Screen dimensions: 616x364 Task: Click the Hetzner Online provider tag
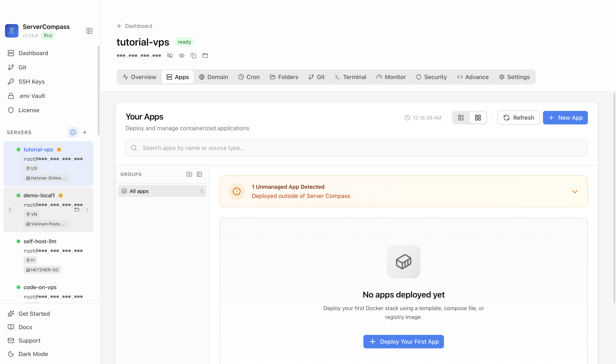[x=46, y=178]
